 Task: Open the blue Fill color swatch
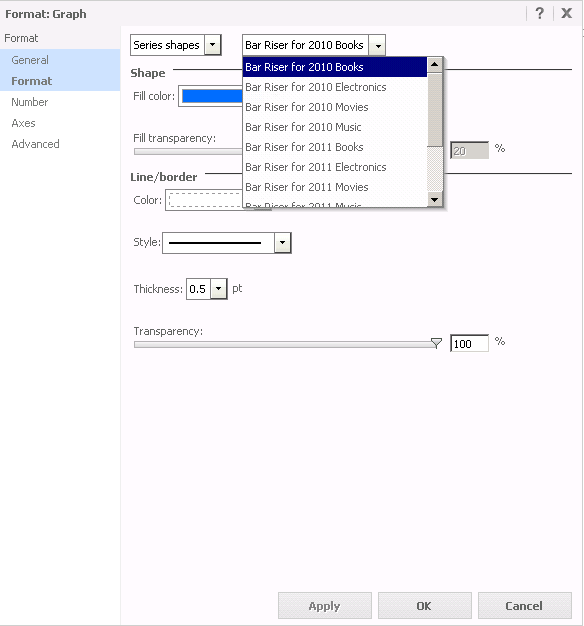212,96
